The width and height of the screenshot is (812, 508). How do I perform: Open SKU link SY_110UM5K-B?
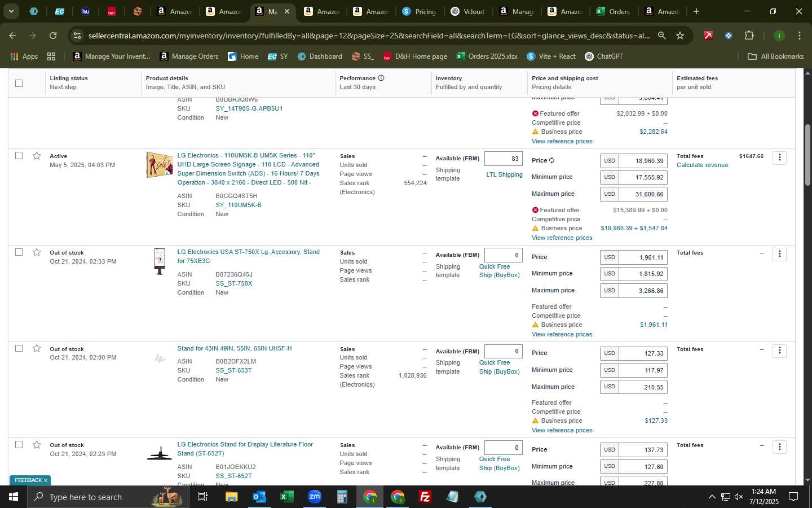[239, 205]
